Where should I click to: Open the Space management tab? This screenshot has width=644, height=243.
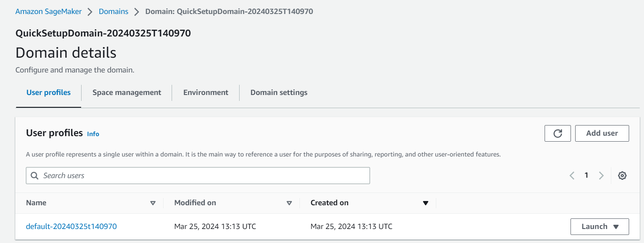click(127, 92)
